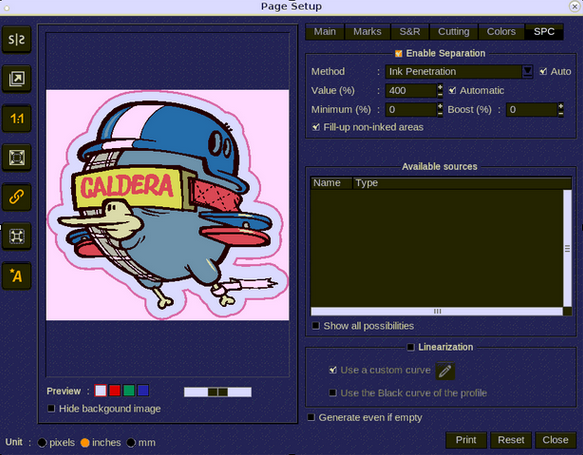Select inches unit radio button
This screenshot has height=455, width=583.
click(85, 443)
